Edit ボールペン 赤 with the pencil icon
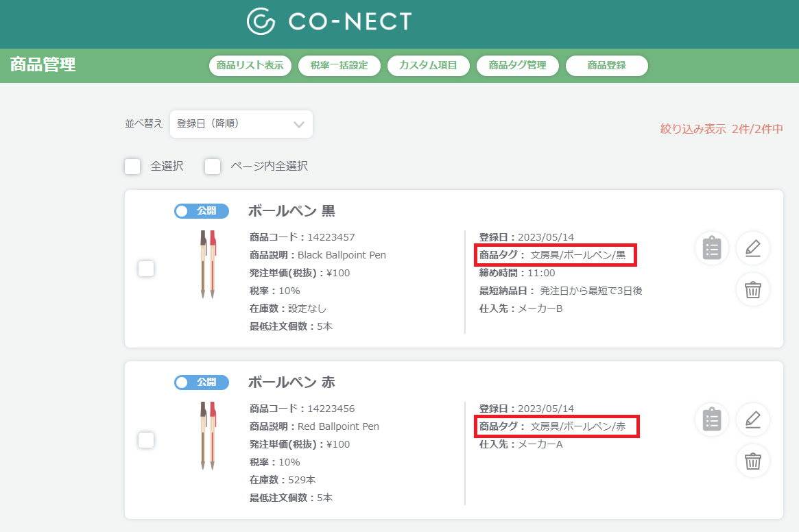799x532 pixels. tap(752, 420)
